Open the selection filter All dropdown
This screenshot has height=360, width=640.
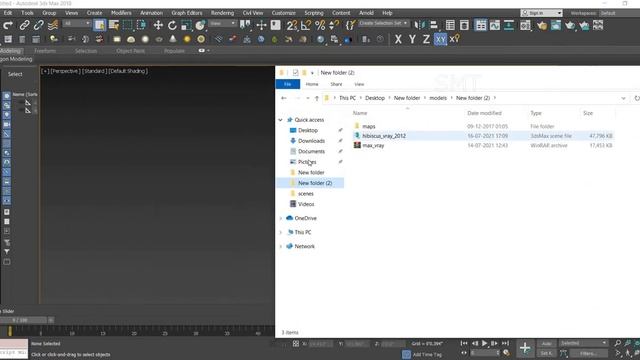tap(77, 24)
